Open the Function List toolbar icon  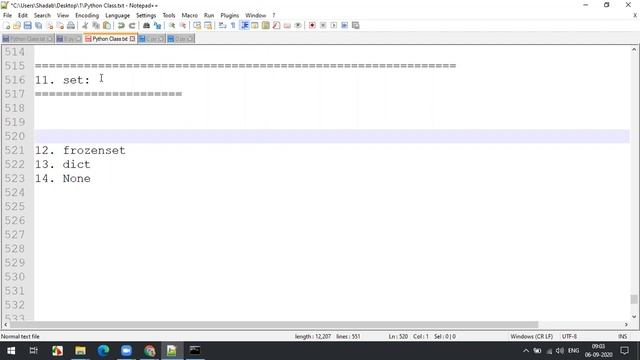[276, 25]
